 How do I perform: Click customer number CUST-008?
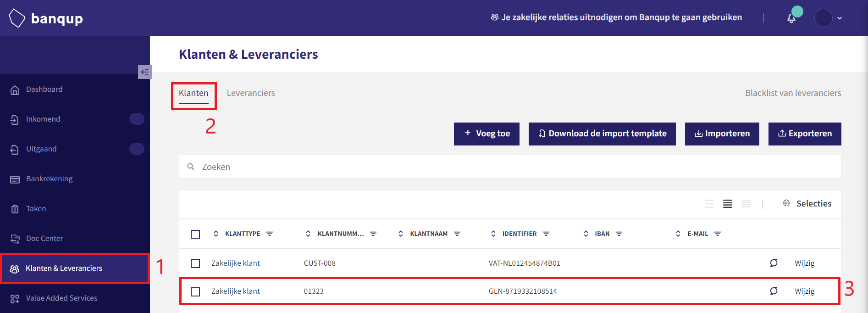tap(320, 263)
